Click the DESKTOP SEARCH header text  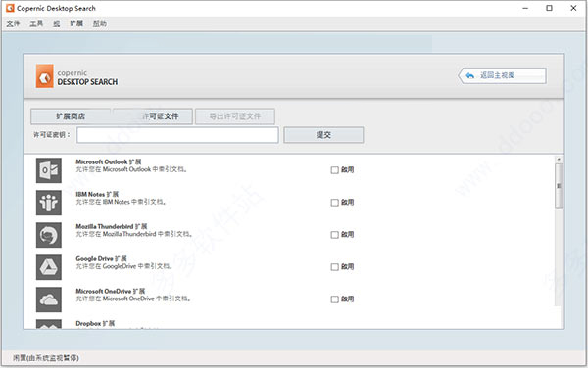pyautogui.click(x=87, y=82)
